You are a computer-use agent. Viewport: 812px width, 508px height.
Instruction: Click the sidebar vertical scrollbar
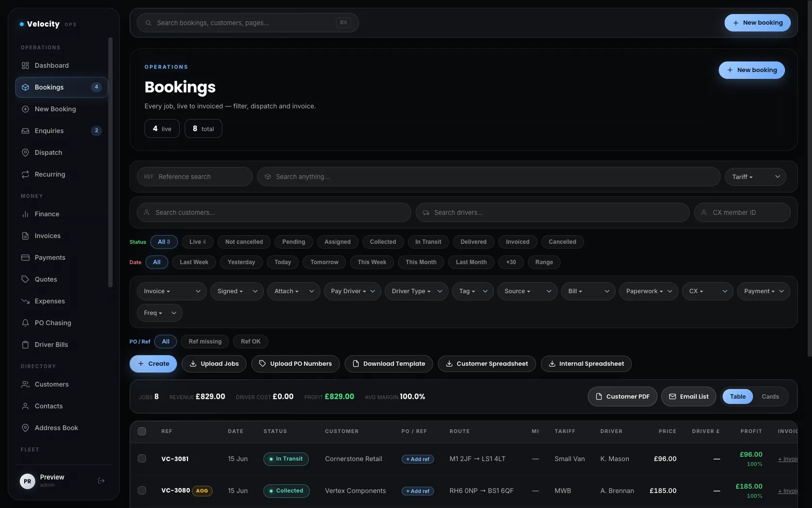tap(110, 162)
